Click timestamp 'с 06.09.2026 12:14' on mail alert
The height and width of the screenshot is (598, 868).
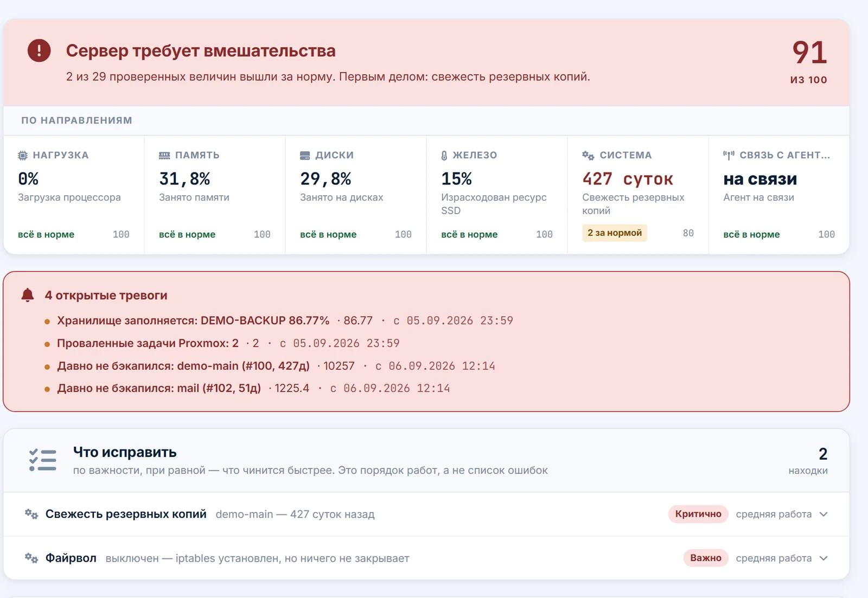[390, 388]
